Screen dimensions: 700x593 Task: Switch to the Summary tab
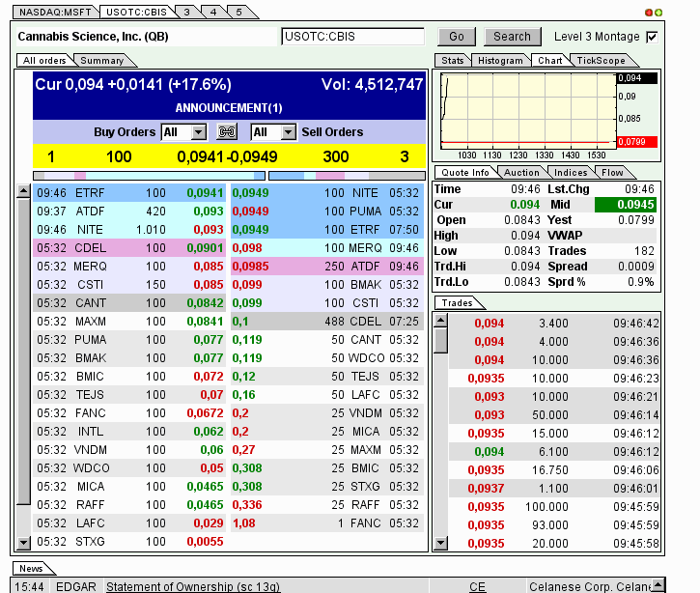click(101, 61)
